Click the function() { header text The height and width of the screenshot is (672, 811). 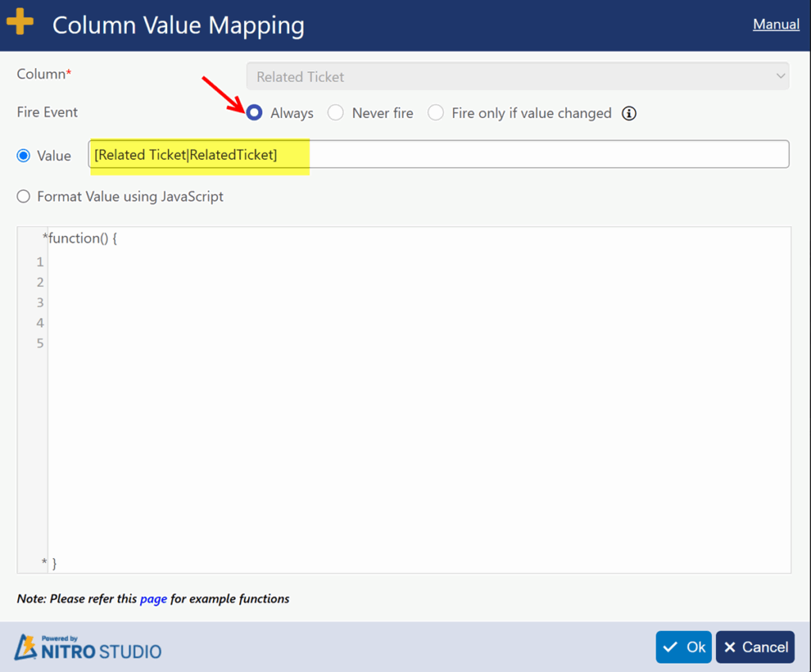[82, 238]
